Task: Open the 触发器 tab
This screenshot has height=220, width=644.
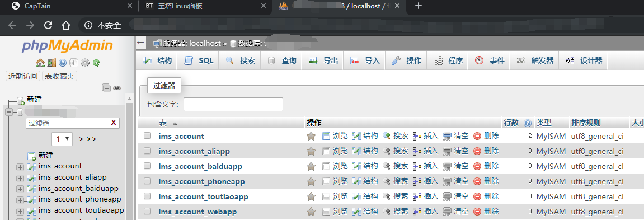Action: click(535, 61)
